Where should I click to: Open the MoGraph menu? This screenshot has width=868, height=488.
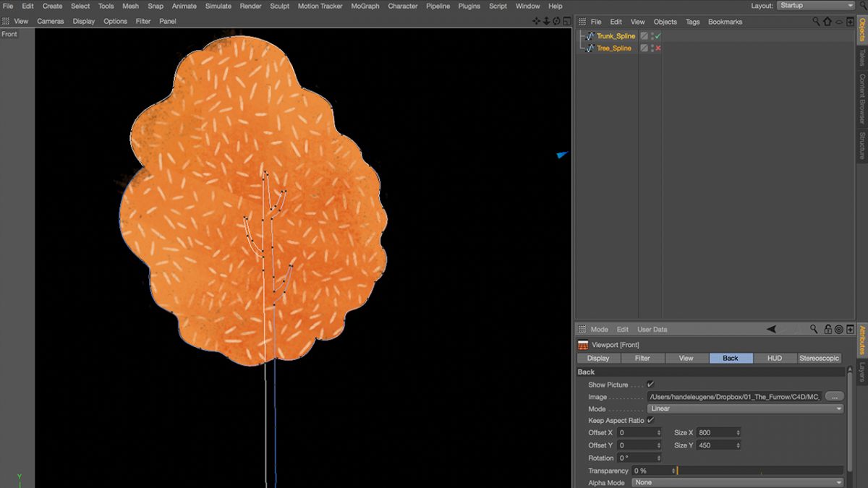pyautogui.click(x=365, y=6)
